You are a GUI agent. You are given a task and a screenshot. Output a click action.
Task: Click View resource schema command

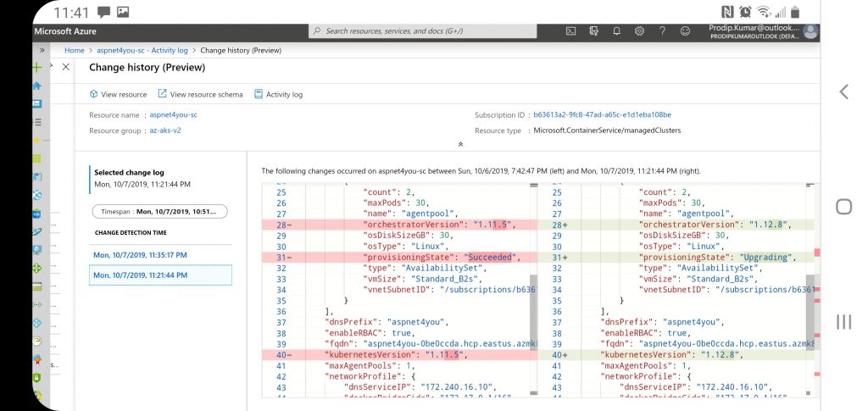(200, 94)
